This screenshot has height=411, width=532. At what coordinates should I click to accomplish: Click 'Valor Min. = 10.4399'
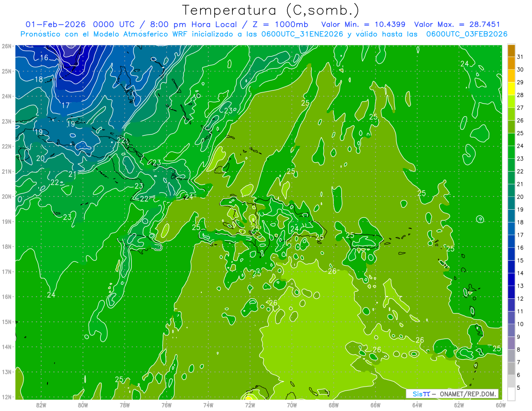[363, 24]
